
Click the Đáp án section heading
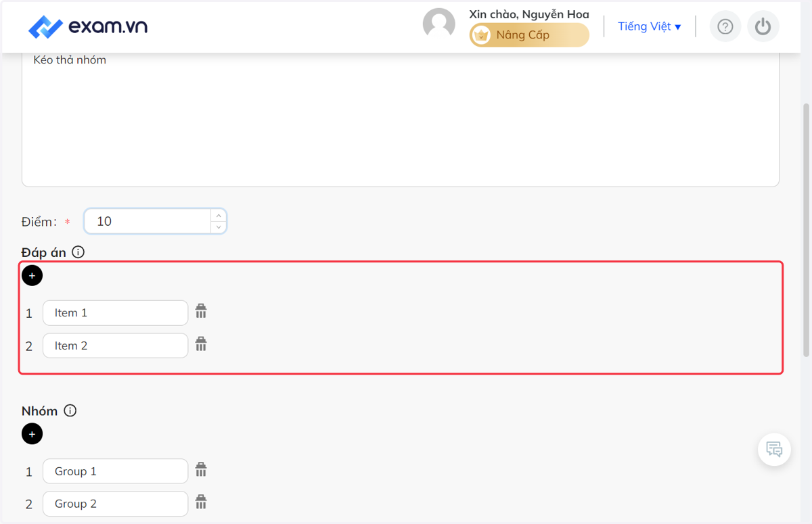(44, 252)
